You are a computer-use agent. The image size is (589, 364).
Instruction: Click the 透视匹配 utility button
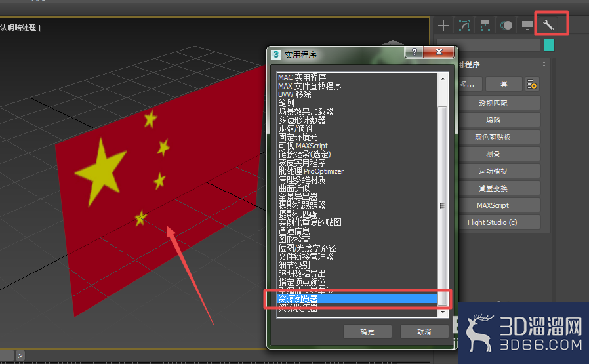click(493, 104)
